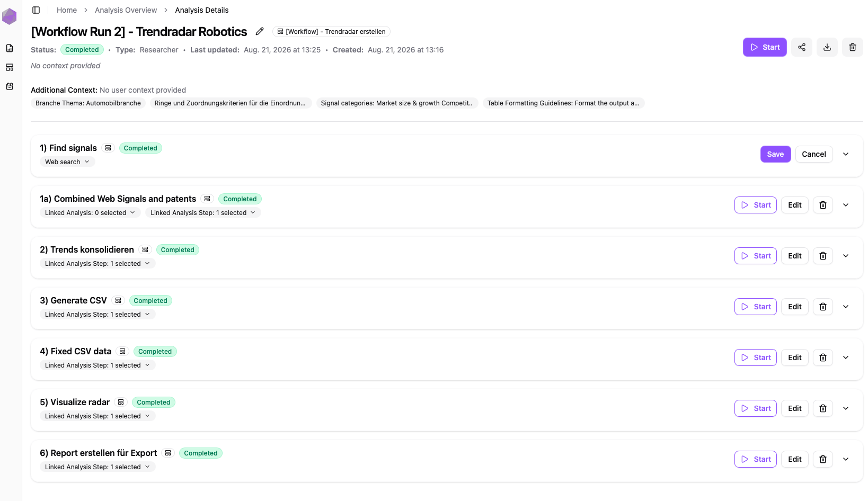Click workflow icon beside Visualize radar

[x=121, y=402]
